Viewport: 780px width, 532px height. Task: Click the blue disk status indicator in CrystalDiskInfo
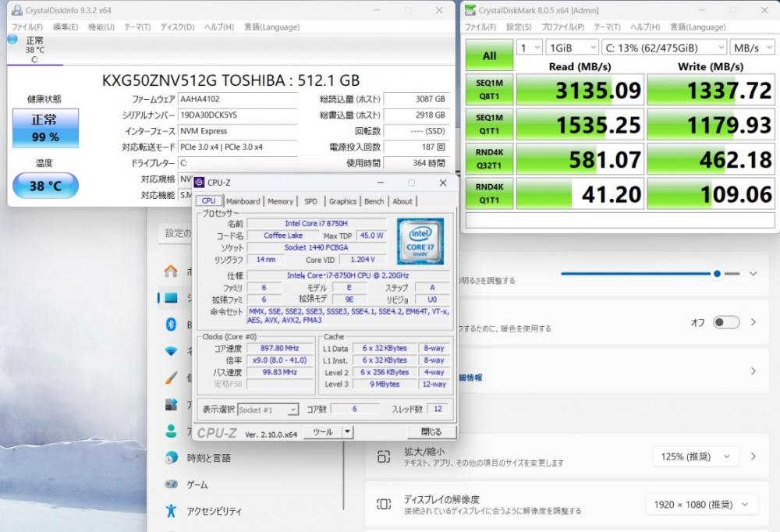tap(13, 39)
